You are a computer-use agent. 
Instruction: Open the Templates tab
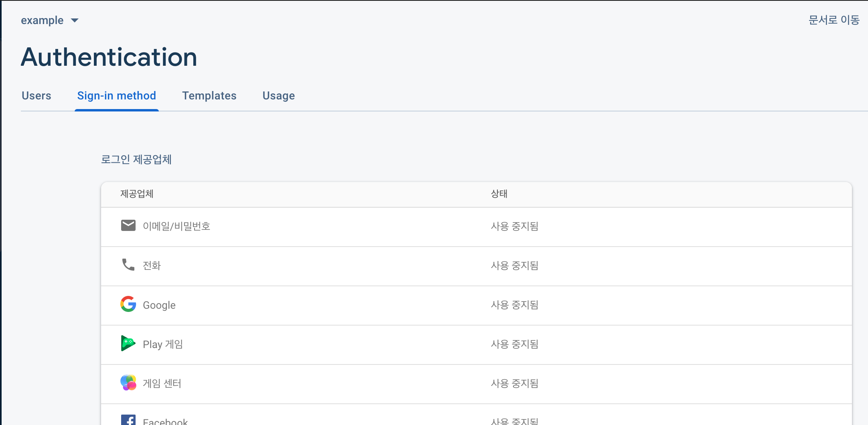pos(209,96)
